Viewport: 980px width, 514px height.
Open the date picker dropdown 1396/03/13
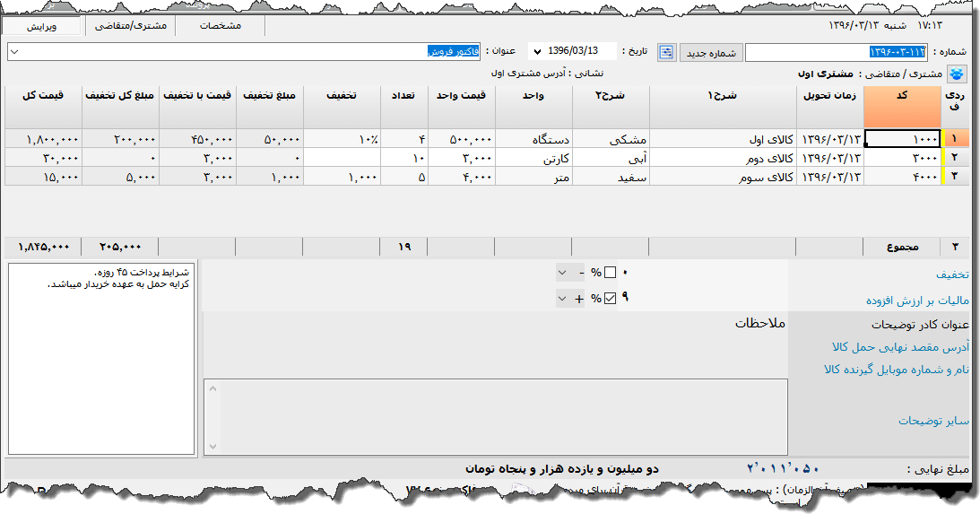tap(537, 51)
